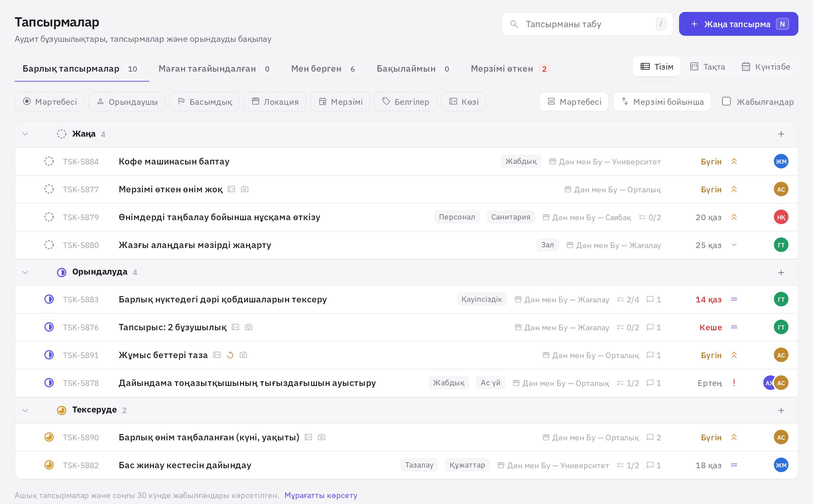The height and width of the screenshot is (504, 813).
Task: Open Мерзімі бойынша sort dropdown
Action: pyautogui.click(x=662, y=102)
